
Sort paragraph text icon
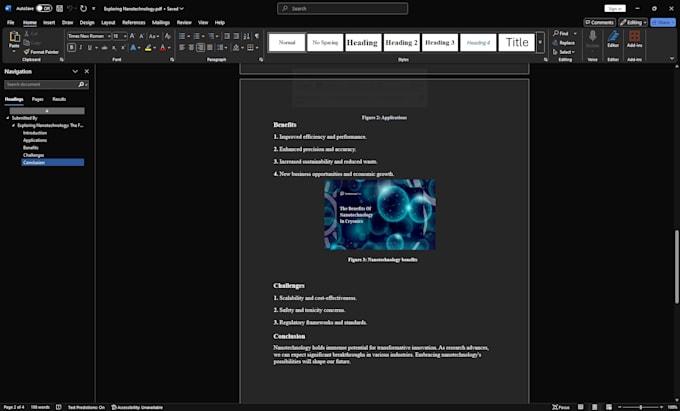point(246,36)
